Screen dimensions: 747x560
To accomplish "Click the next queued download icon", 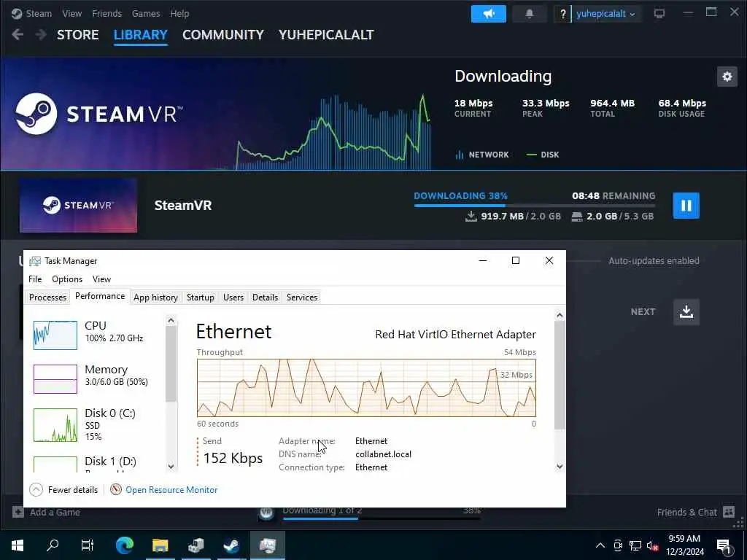I will (x=686, y=312).
